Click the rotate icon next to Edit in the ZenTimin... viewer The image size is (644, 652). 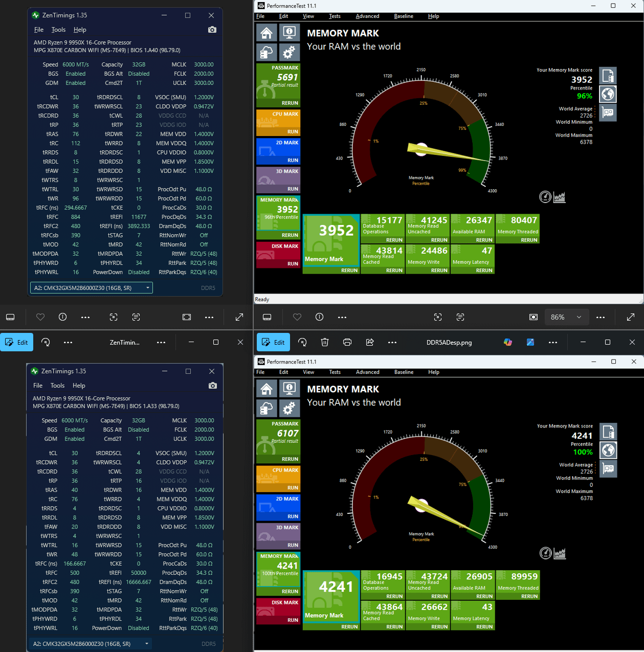click(46, 342)
